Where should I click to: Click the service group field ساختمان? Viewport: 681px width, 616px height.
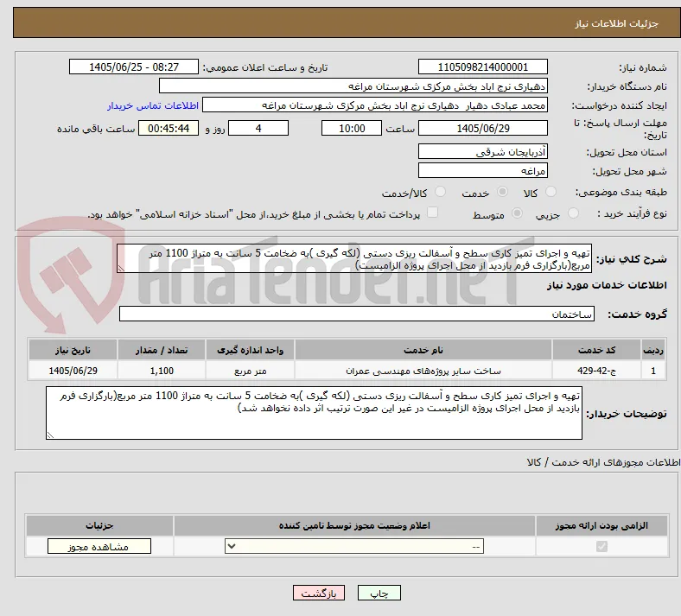tap(357, 314)
